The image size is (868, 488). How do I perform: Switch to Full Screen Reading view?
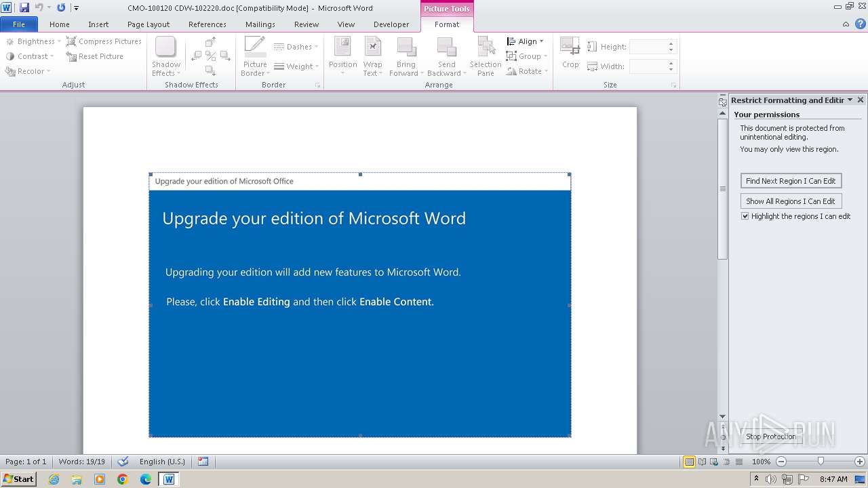pos(702,462)
